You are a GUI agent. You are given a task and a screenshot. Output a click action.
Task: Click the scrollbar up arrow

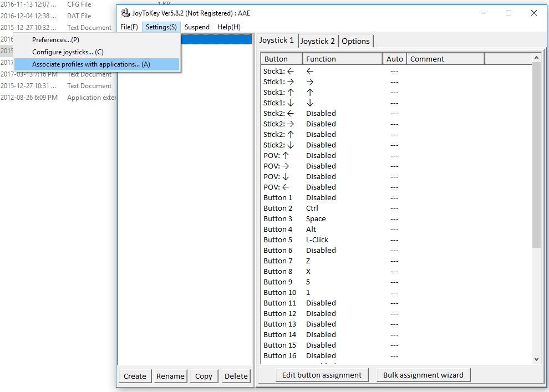click(536, 58)
